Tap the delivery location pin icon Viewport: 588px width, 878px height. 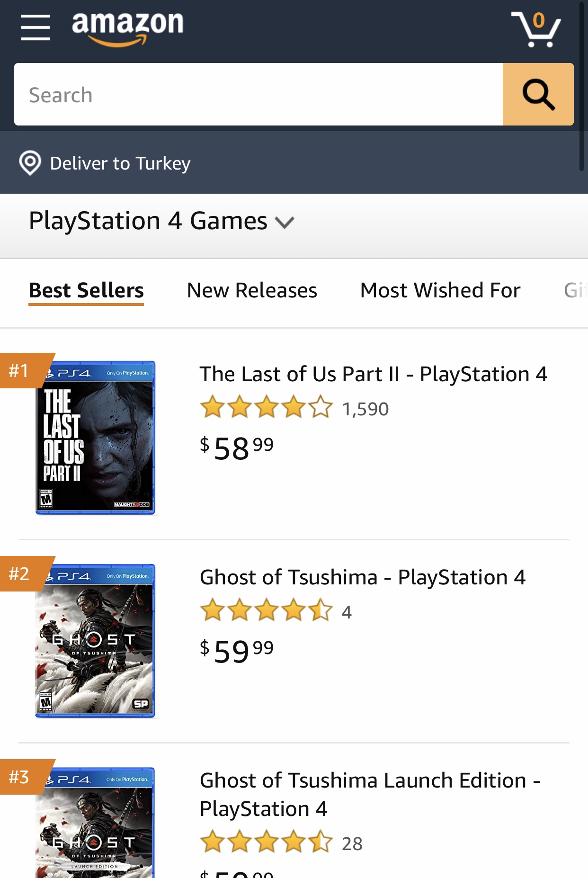coord(30,163)
